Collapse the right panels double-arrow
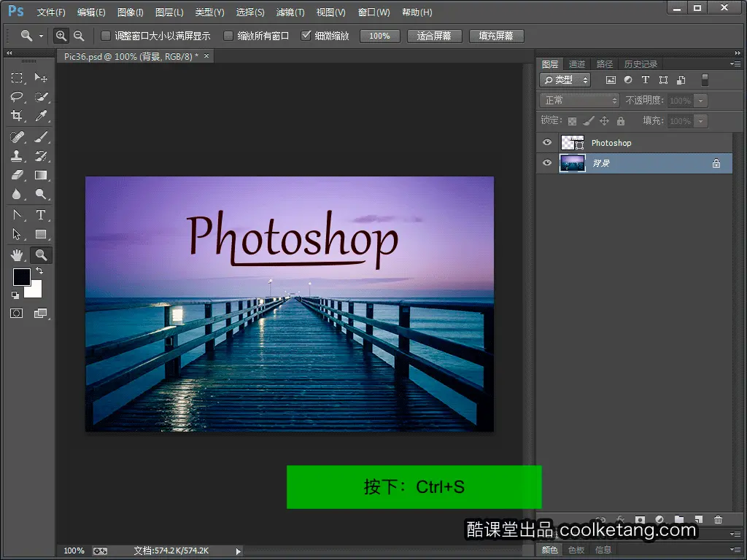747x560 pixels. [x=738, y=52]
